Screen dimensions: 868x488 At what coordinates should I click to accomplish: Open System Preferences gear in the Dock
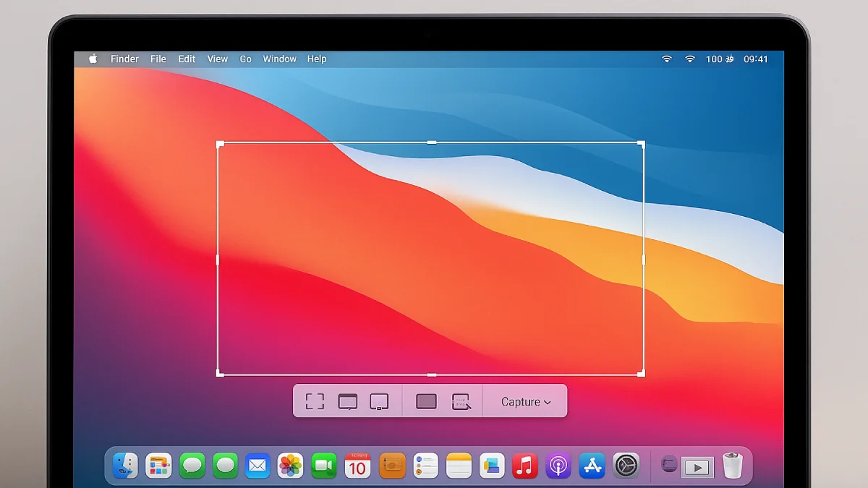coord(626,466)
